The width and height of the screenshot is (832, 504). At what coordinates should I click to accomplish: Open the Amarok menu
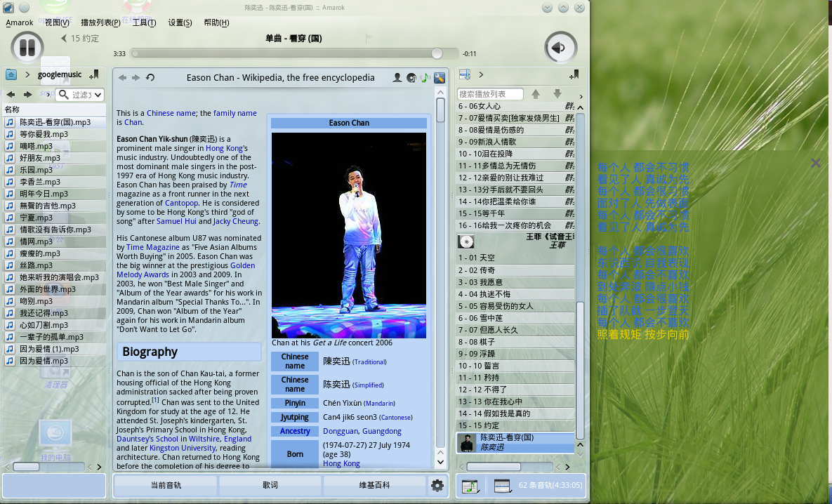pyautogui.click(x=19, y=22)
